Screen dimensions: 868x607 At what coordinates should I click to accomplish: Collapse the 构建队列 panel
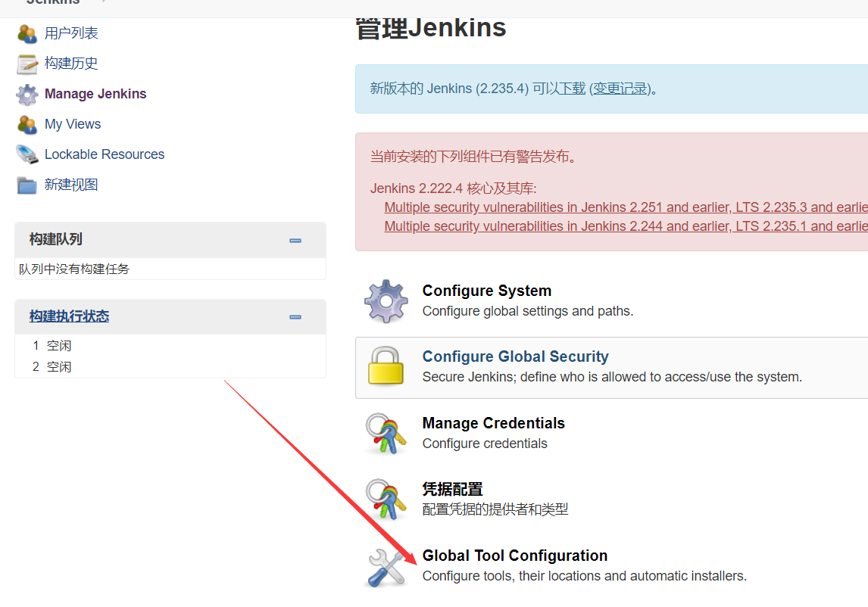(295, 240)
